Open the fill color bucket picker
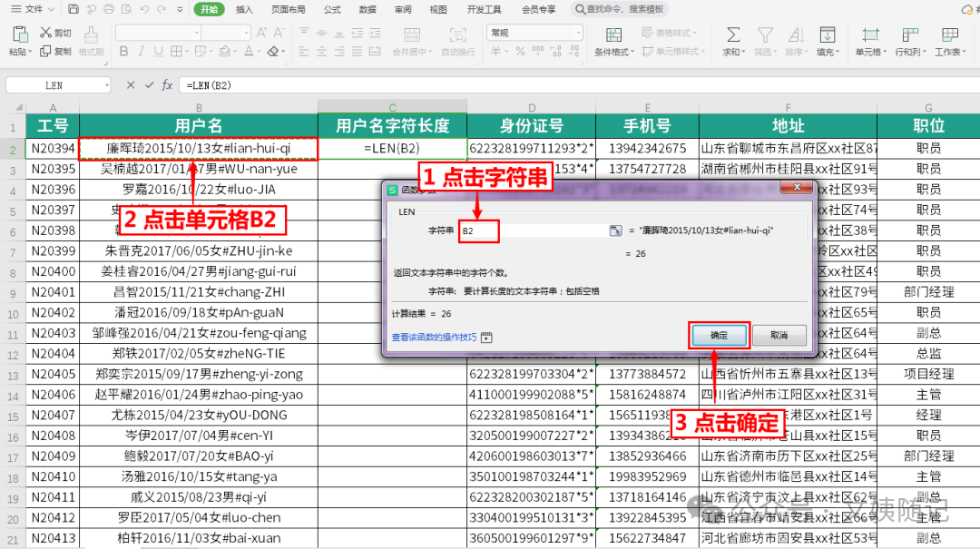Image resolution: width=980 pixels, height=549 pixels. click(x=224, y=52)
